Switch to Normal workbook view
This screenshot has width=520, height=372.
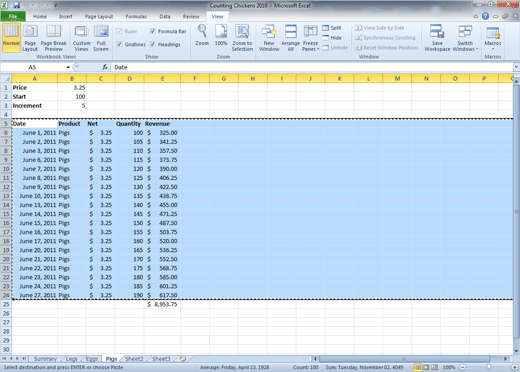tap(11, 37)
